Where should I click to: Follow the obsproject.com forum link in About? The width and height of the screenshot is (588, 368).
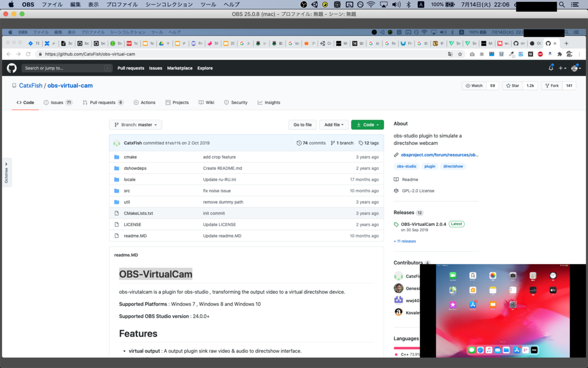440,155
